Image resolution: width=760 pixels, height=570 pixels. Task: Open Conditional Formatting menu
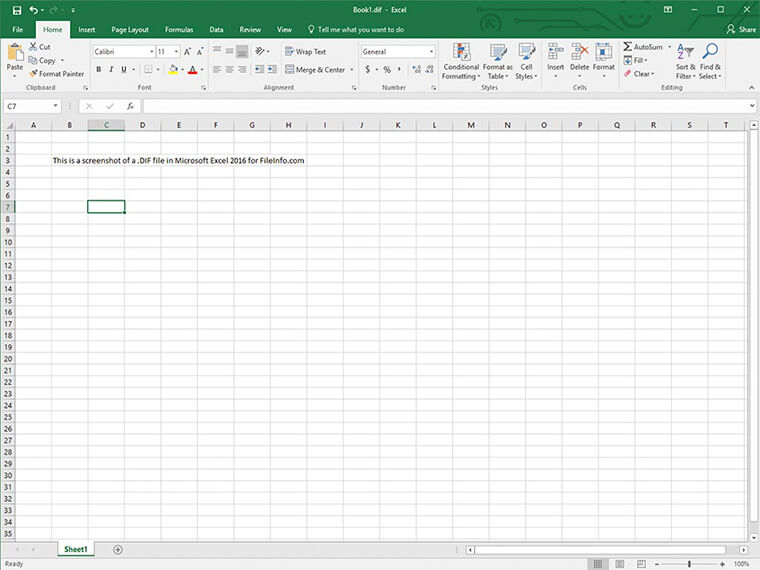click(x=461, y=62)
